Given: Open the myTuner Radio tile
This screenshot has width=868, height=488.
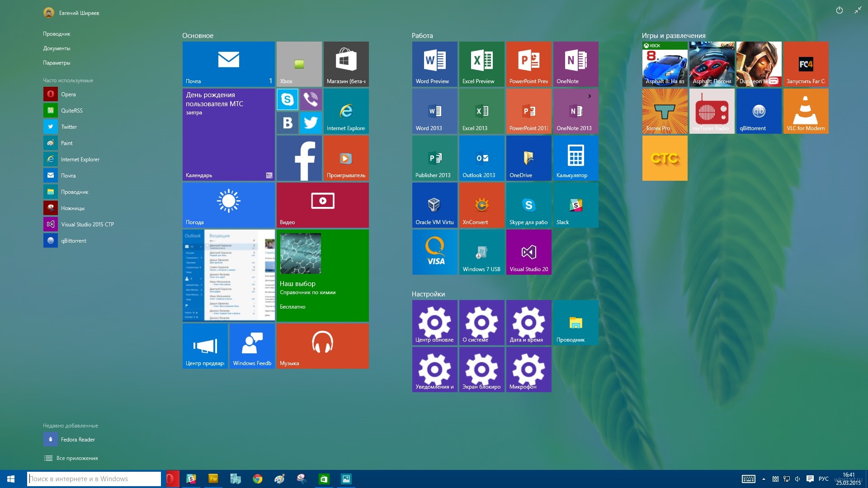Looking at the screenshot, I should pos(712,111).
